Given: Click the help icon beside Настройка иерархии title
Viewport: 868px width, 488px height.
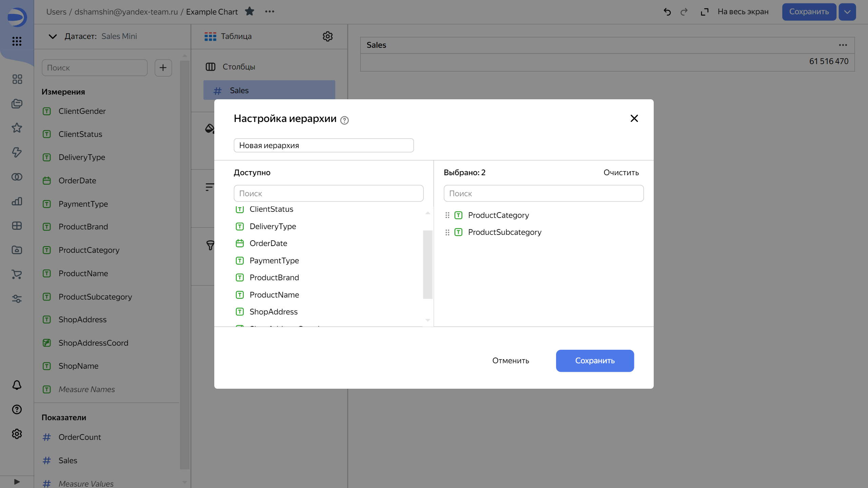Looking at the screenshot, I should pos(344,120).
